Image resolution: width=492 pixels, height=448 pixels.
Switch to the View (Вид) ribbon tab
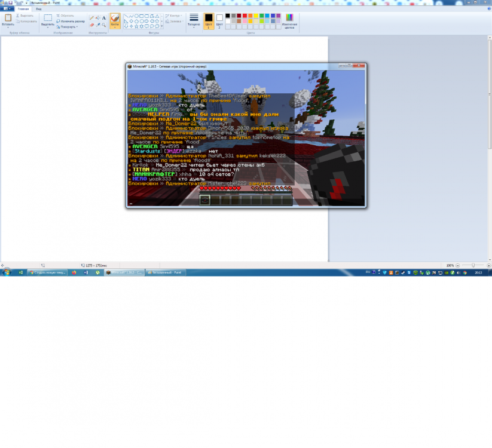tap(39, 9)
